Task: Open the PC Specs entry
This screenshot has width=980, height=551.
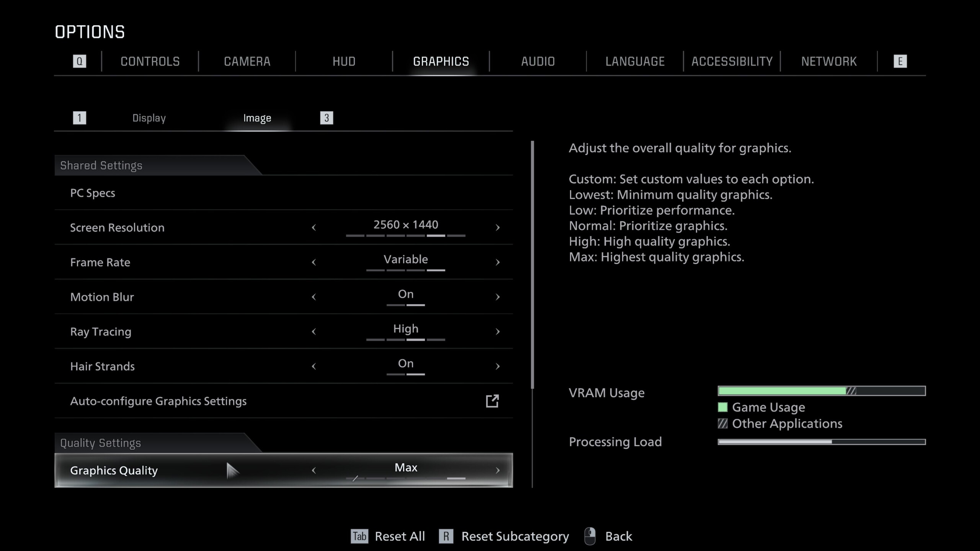Action: point(93,193)
